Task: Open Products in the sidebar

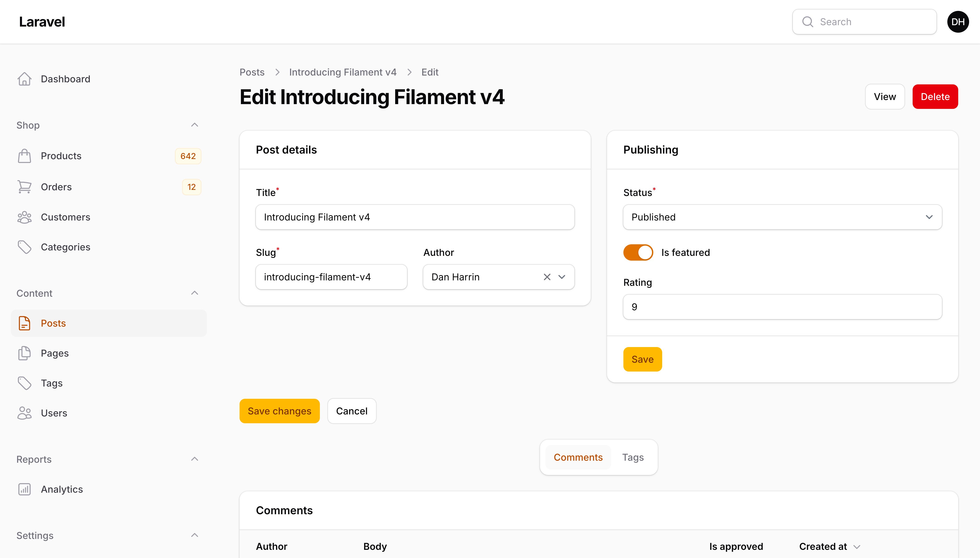Action: tap(109, 156)
